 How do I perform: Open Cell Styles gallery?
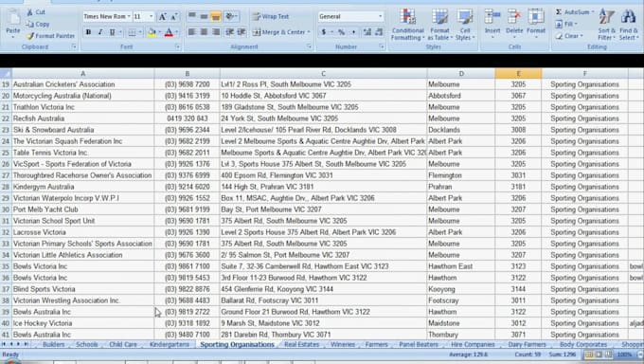465,25
